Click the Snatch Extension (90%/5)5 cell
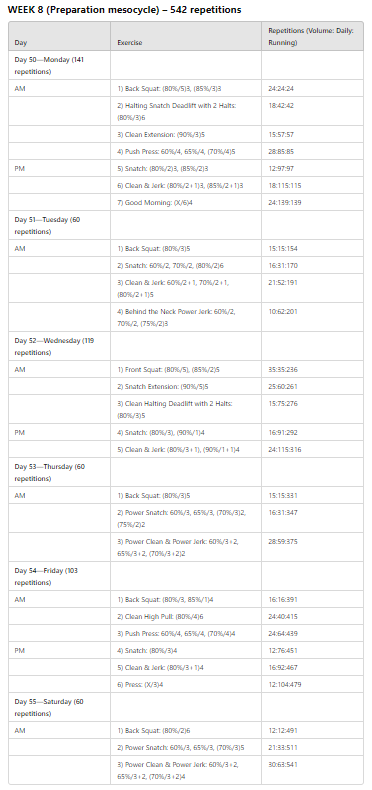Viewport: 372px width, 790px height. coord(186,386)
